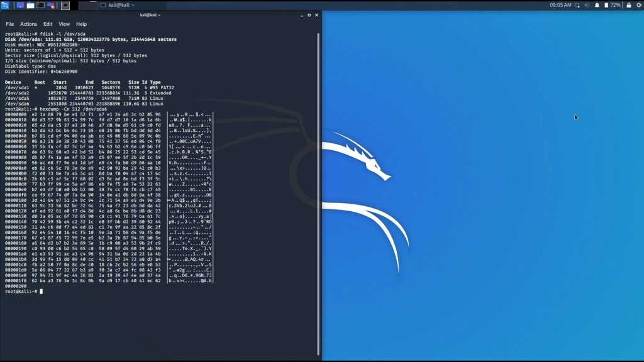The width and height of the screenshot is (644, 362).
Task: Click the 'fdisk -l /dev/sda' command line
Action: [x=45, y=34]
